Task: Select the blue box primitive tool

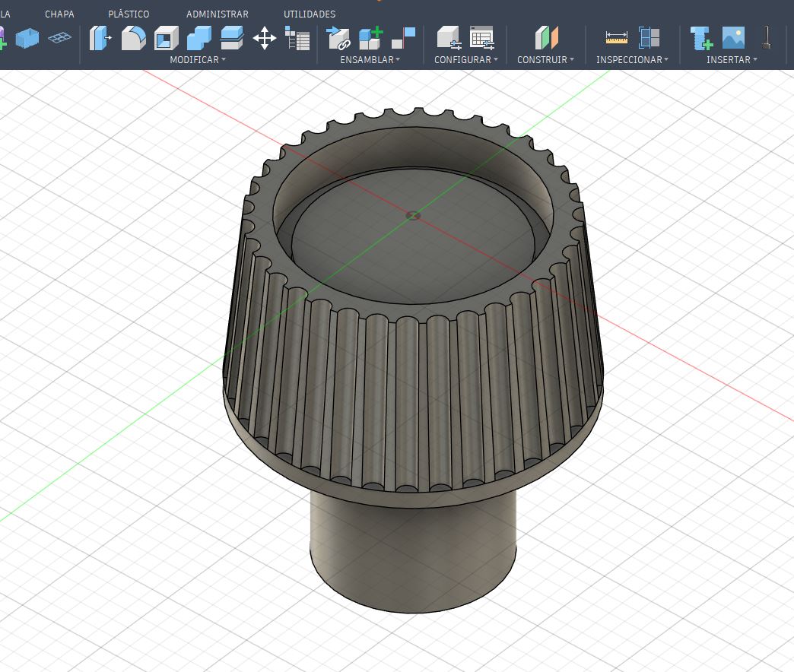Action: (x=27, y=38)
